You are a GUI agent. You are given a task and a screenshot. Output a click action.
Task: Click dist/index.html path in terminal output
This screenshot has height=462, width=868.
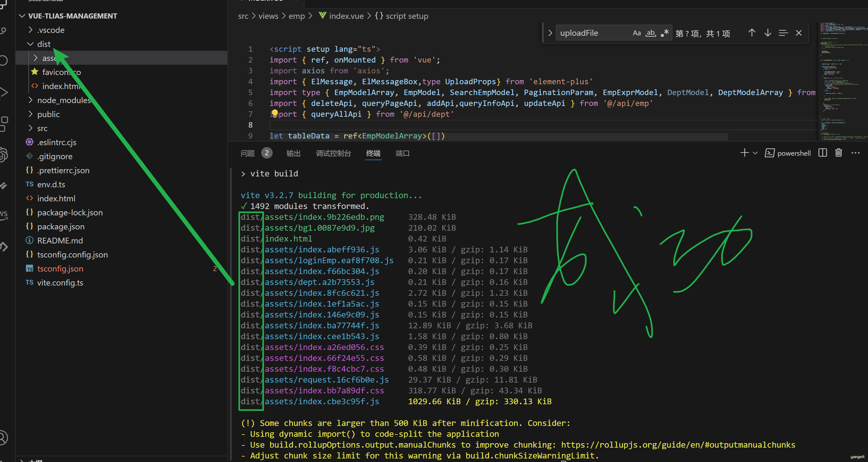276,239
